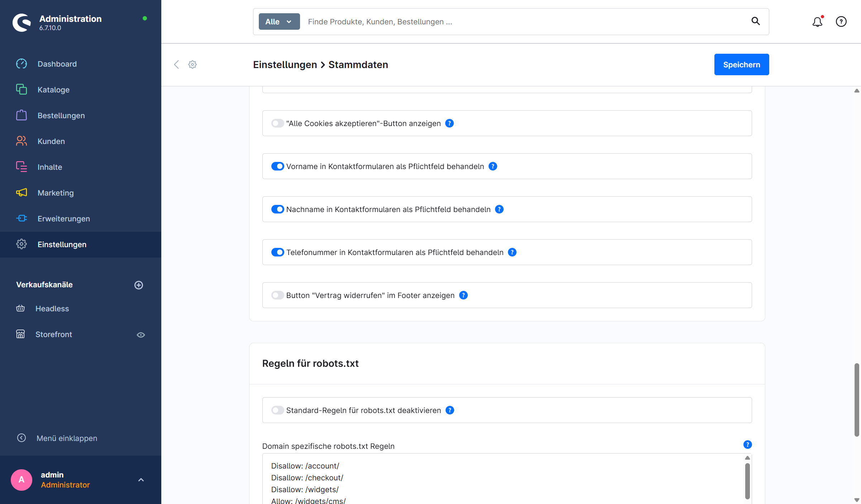Image resolution: width=861 pixels, height=504 pixels.
Task: Show help for Vorname Pflichtfeld option
Action: pyautogui.click(x=493, y=166)
